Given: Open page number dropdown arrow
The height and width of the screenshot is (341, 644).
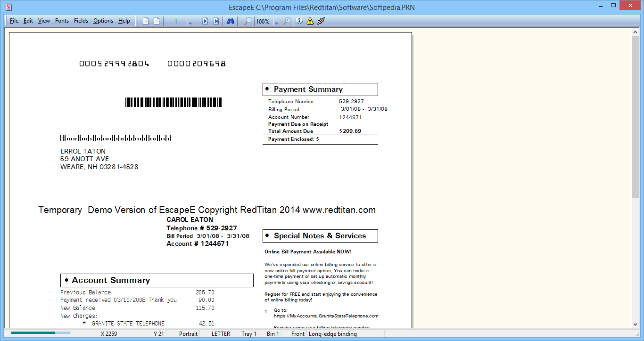Looking at the screenshot, I should click(190, 22).
